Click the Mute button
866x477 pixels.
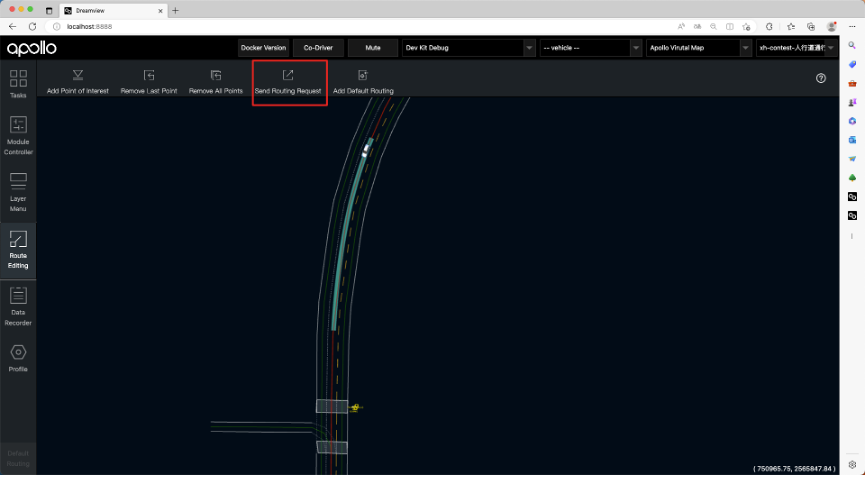pos(373,48)
